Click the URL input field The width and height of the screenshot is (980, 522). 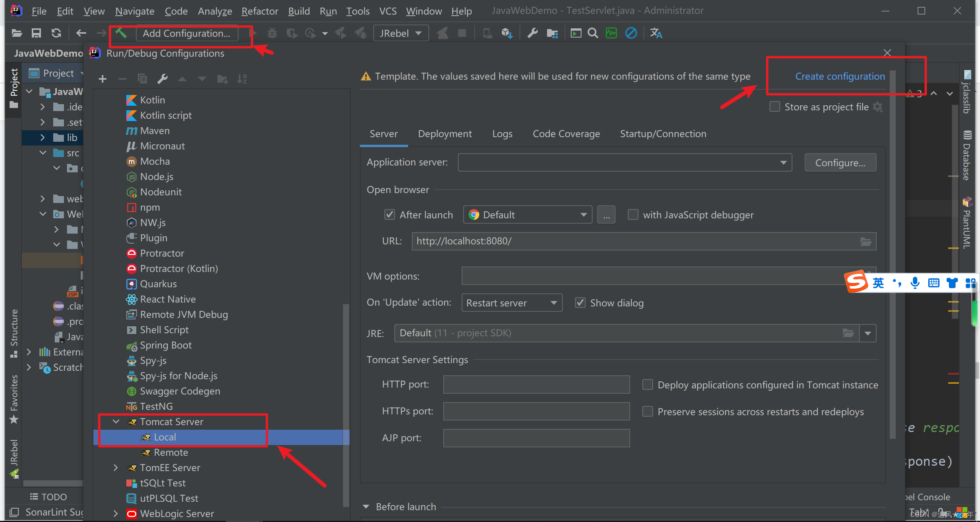click(644, 241)
